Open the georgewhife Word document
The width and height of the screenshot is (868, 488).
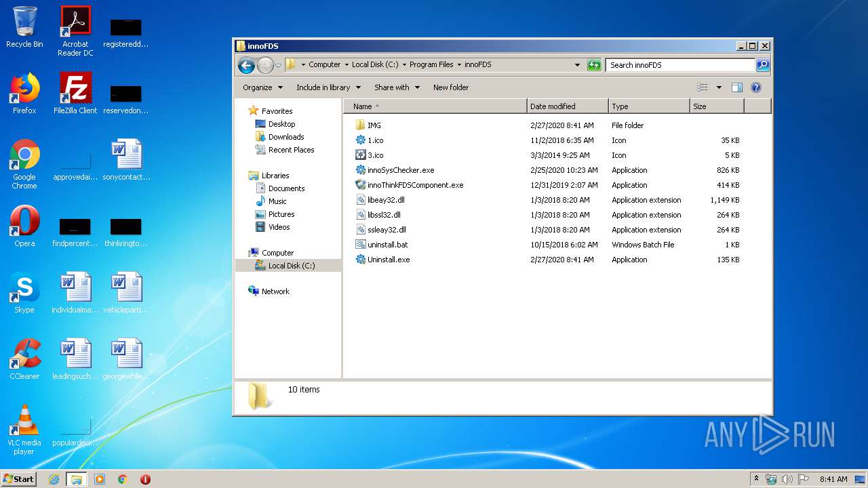pos(126,360)
